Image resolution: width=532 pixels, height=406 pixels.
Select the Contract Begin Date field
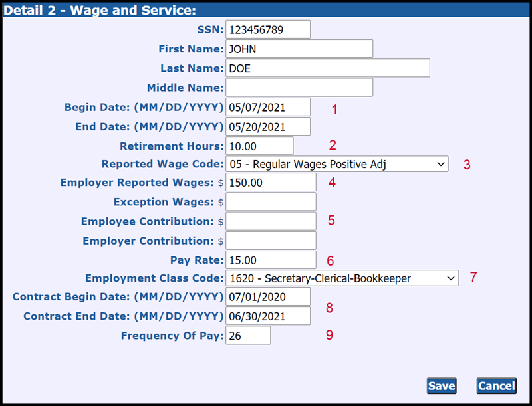269,296
